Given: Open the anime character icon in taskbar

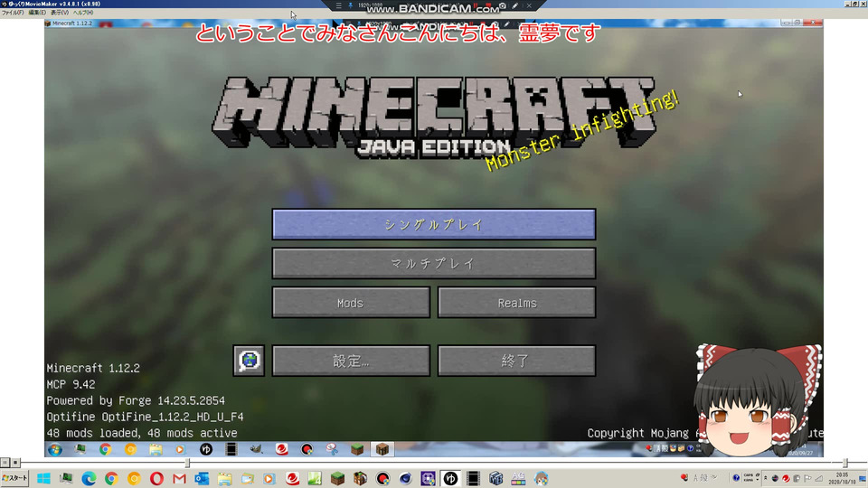Looking at the screenshot, I should tap(541, 479).
